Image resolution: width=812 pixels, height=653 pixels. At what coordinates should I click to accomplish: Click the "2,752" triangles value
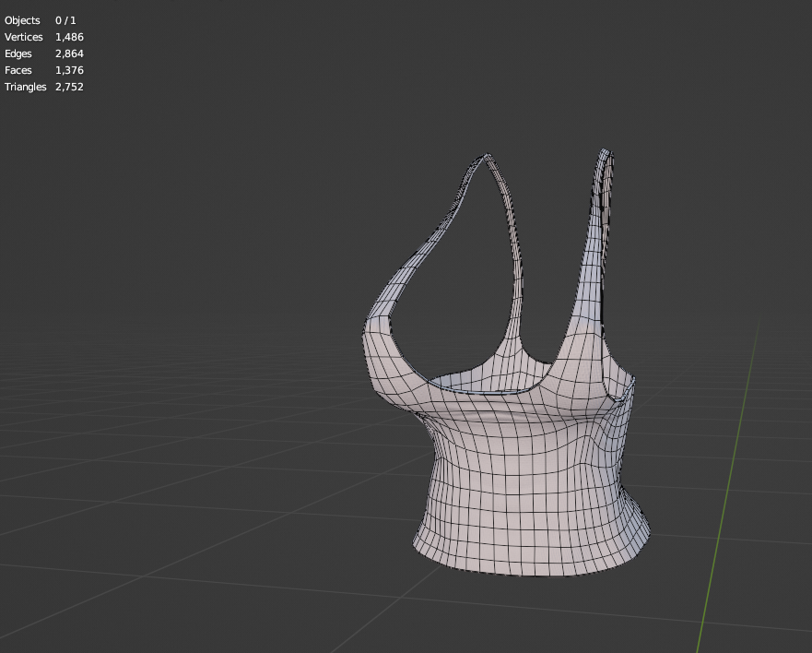click(x=69, y=87)
